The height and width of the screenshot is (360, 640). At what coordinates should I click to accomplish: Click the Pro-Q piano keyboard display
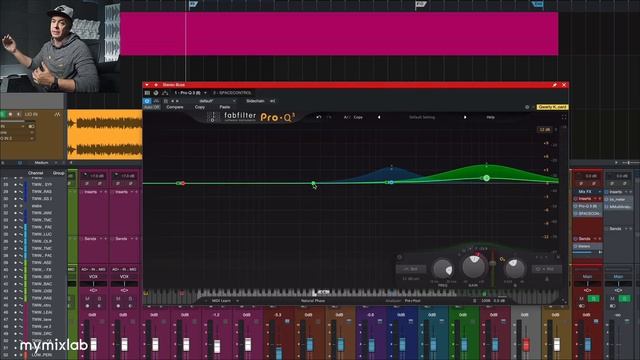[x=351, y=293]
